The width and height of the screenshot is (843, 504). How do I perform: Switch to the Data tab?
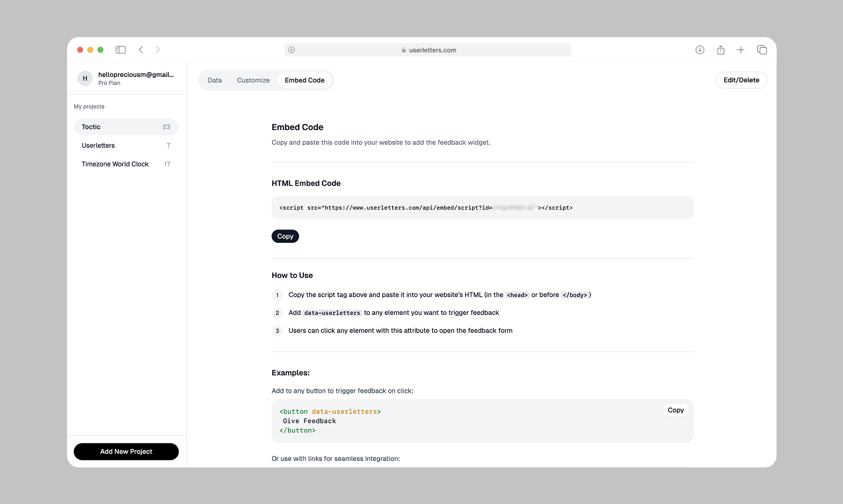[x=214, y=80]
